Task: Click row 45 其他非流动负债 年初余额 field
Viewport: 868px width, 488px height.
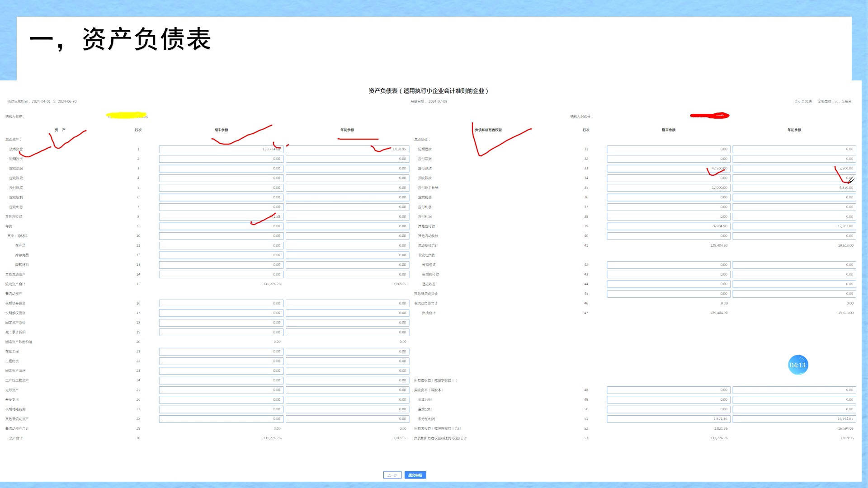Action: click(x=794, y=294)
